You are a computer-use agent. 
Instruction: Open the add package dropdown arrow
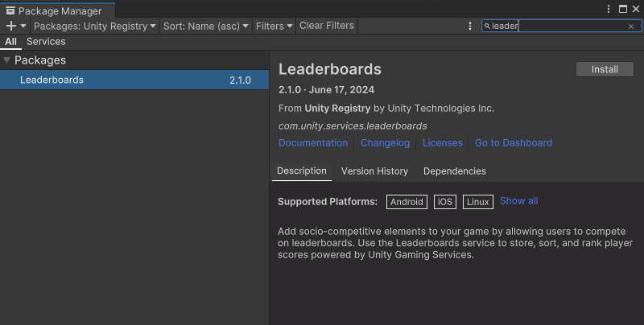click(23, 26)
